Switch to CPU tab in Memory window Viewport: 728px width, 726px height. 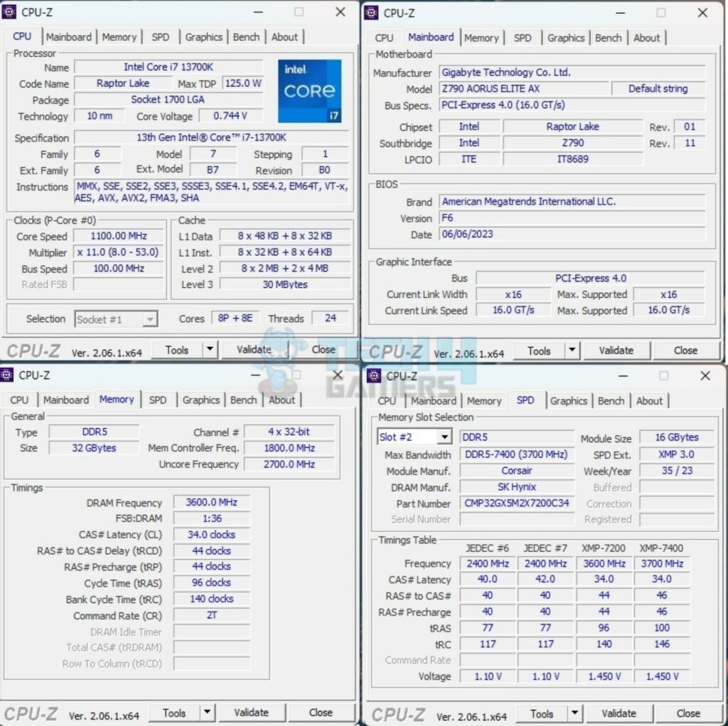coord(19,400)
